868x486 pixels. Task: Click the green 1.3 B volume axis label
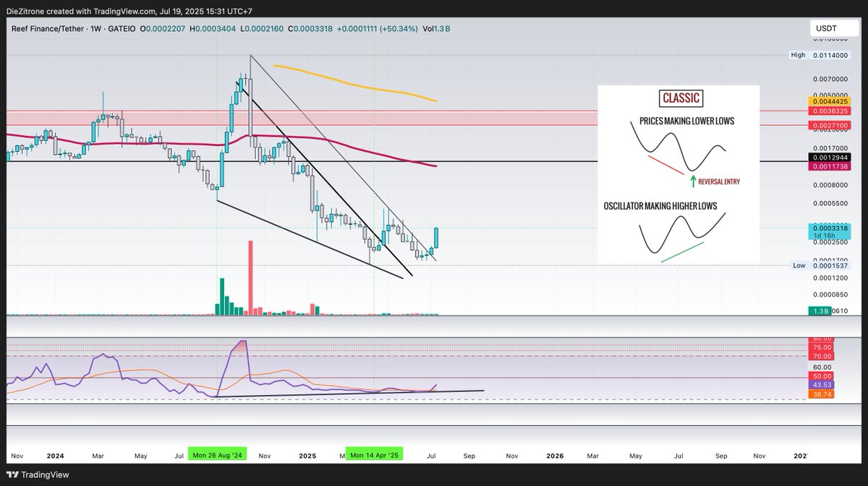(820, 311)
